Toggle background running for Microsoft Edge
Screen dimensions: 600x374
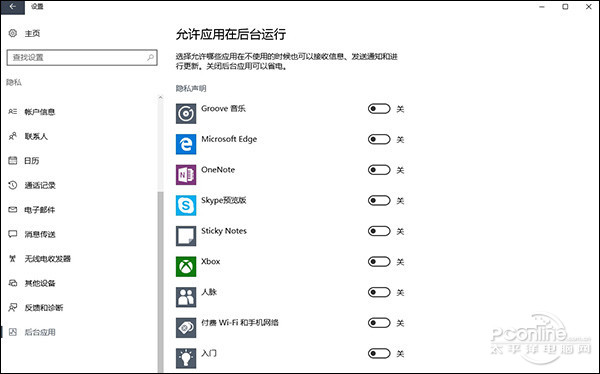[379, 140]
